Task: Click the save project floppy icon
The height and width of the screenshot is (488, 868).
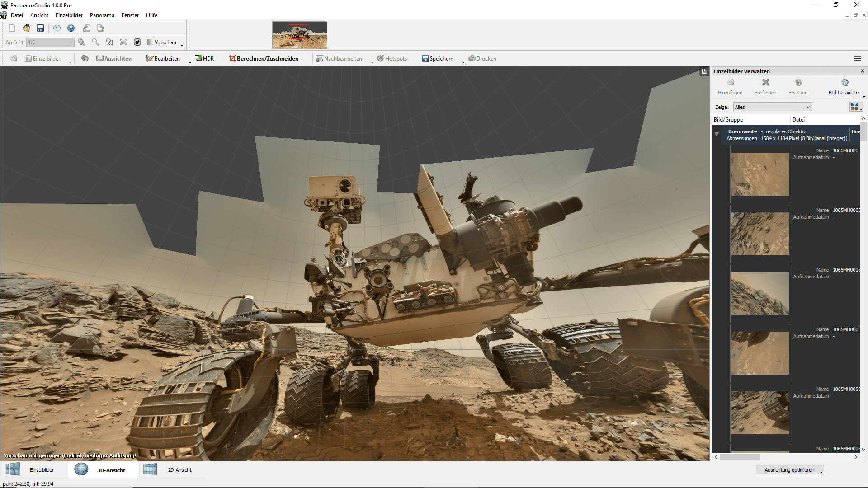Action: point(40,28)
